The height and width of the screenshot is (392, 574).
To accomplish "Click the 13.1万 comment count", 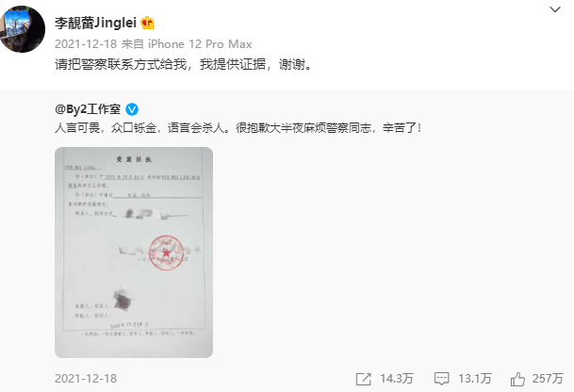I will [x=475, y=379].
